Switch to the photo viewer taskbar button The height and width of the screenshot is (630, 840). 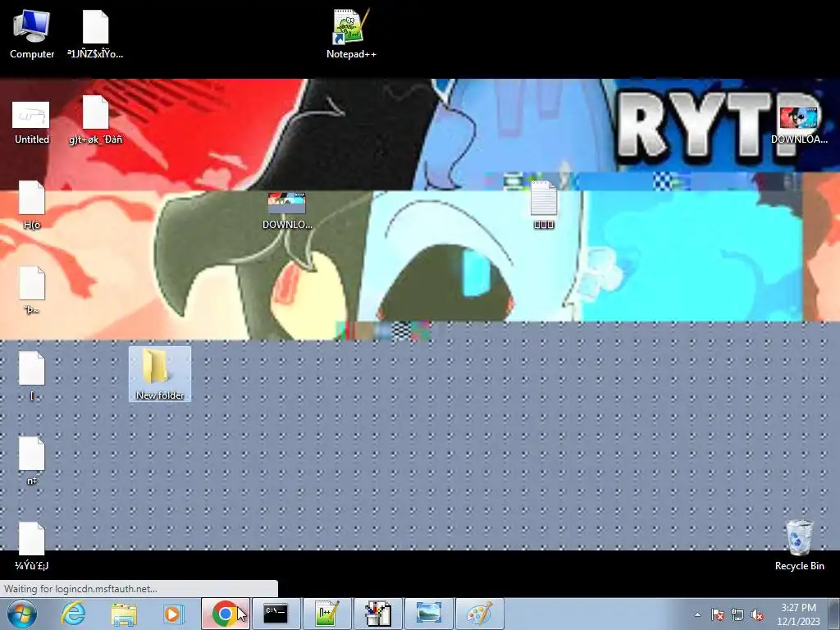point(428,614)
